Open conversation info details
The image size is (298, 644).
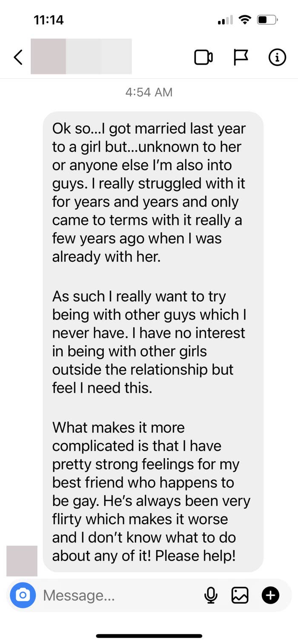click(x=277, y=57)
